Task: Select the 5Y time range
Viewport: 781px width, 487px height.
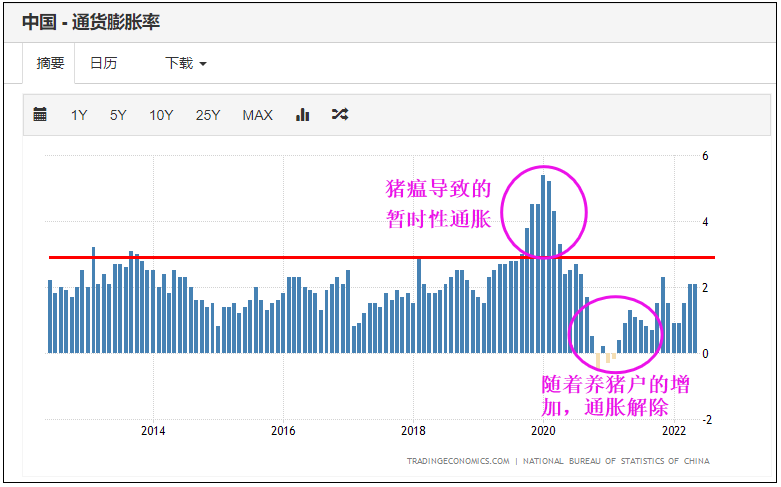Action: (x=118, y=116)
